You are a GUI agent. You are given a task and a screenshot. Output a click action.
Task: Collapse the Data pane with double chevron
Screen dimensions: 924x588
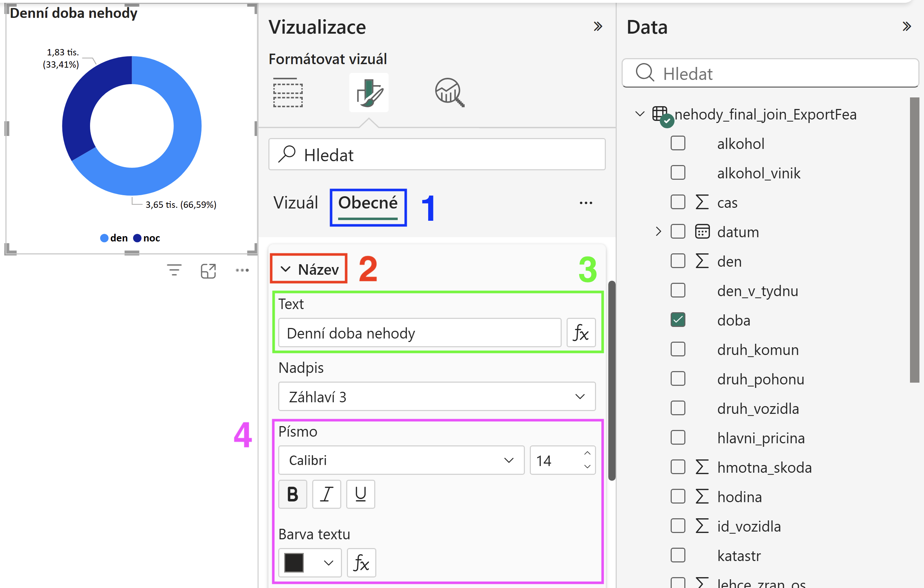click(906, 27)
